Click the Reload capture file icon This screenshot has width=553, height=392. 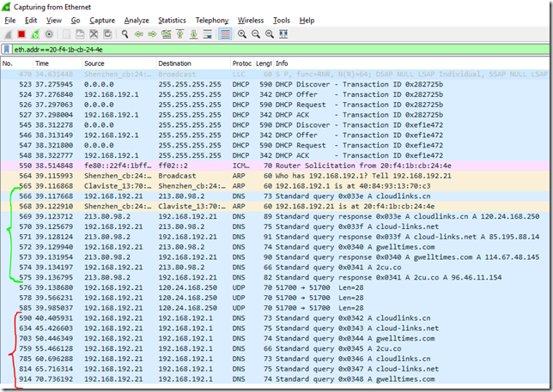[x=107, y=34]
